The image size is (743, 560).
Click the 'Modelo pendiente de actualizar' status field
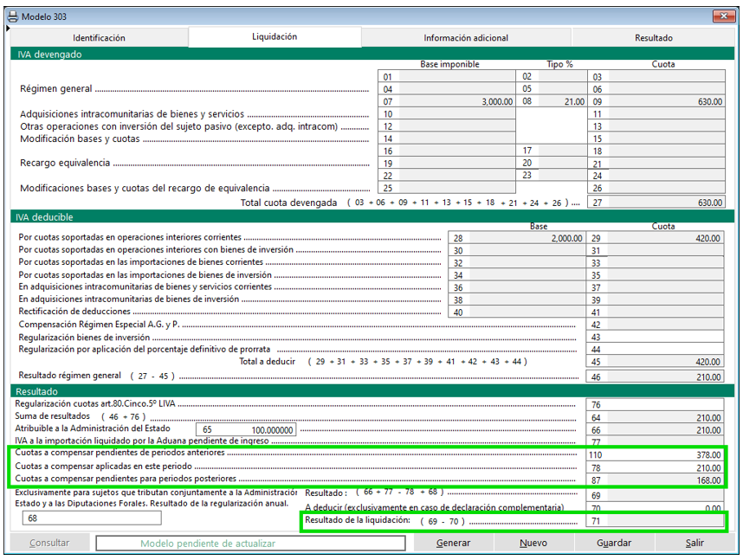[x=250, y=544]
